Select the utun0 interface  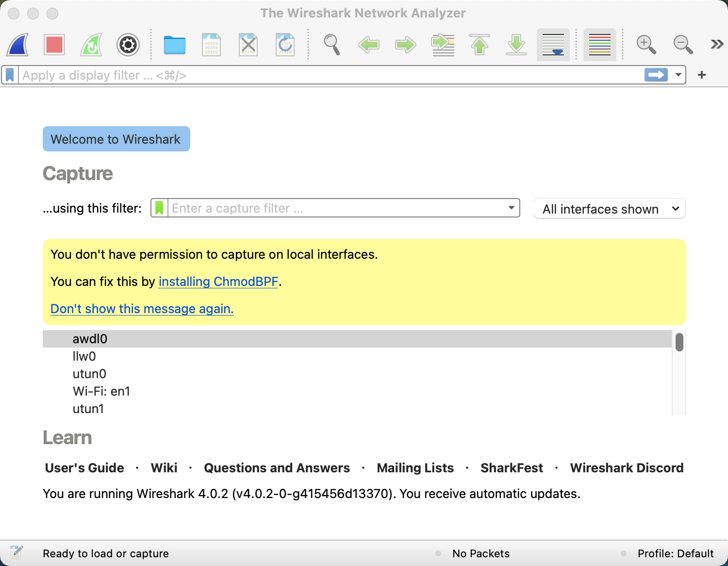click(357, 374)
